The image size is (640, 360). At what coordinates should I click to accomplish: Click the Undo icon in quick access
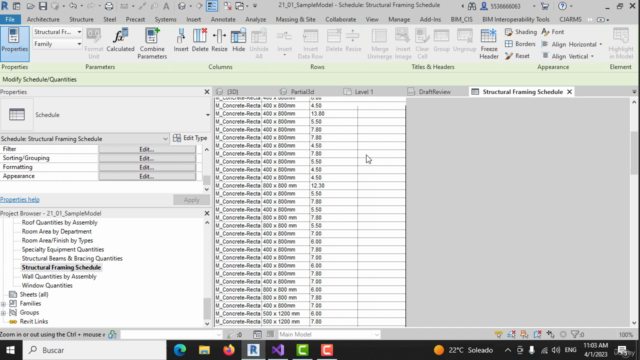tap(73, 6)
